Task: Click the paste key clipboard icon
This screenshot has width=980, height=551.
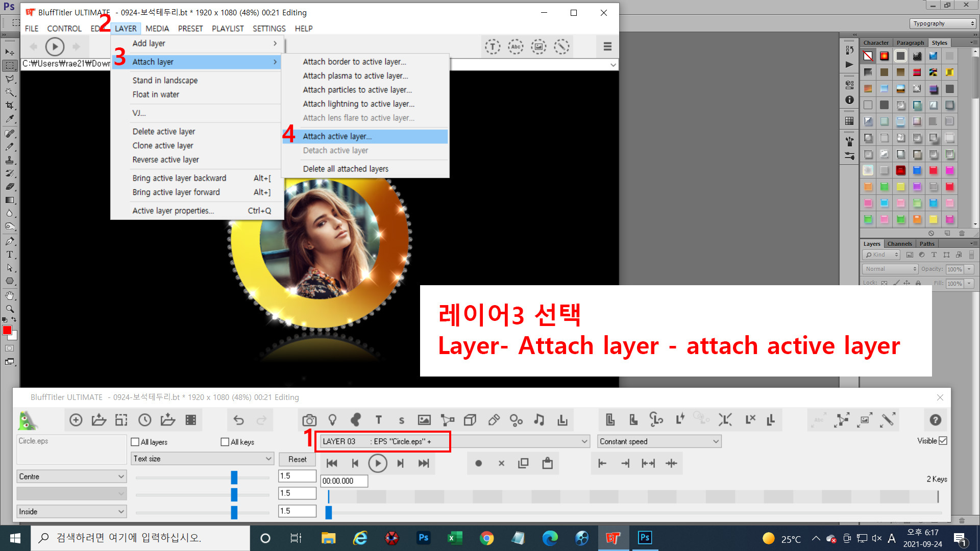Action: pyautogui.click(x=547, y=463)
